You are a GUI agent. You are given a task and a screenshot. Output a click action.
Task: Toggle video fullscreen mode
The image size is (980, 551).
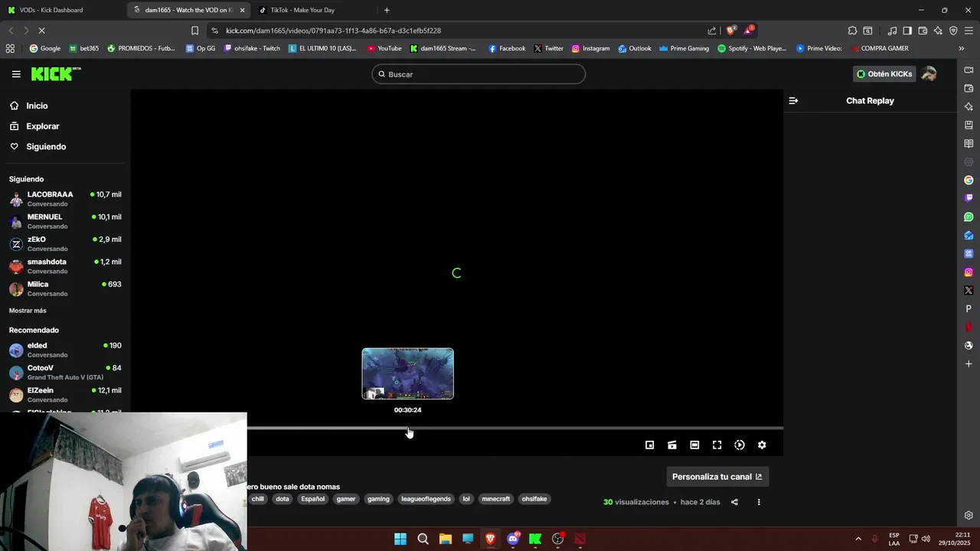pyautogui.click(x=717, y=445)
